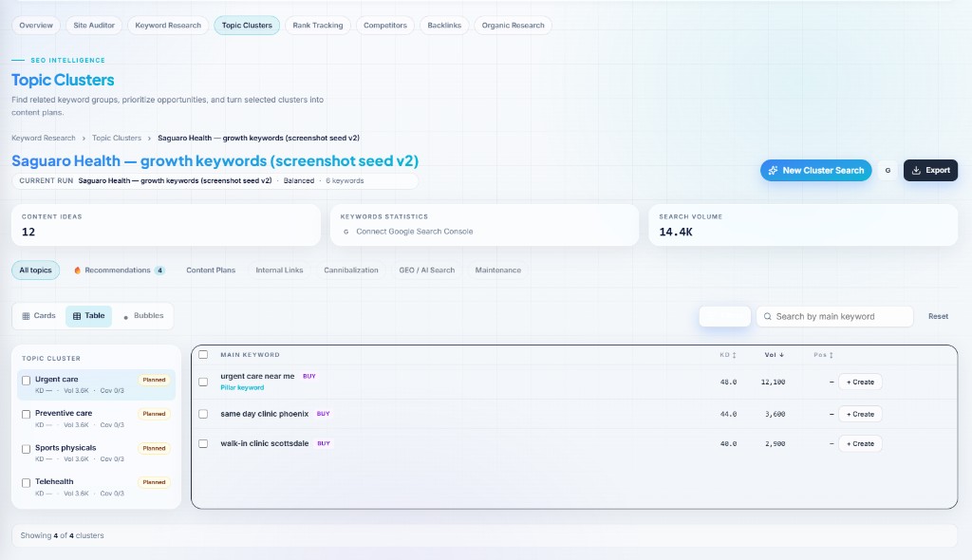Check the Telehealth cluster checkbox
This screenshot has width=972, height=560.
pos(26,482)
